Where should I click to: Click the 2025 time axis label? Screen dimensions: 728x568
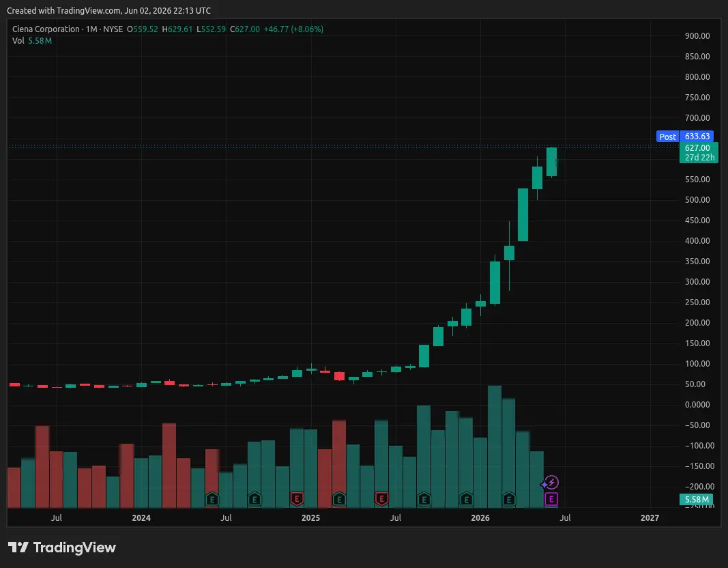(310, 518)
